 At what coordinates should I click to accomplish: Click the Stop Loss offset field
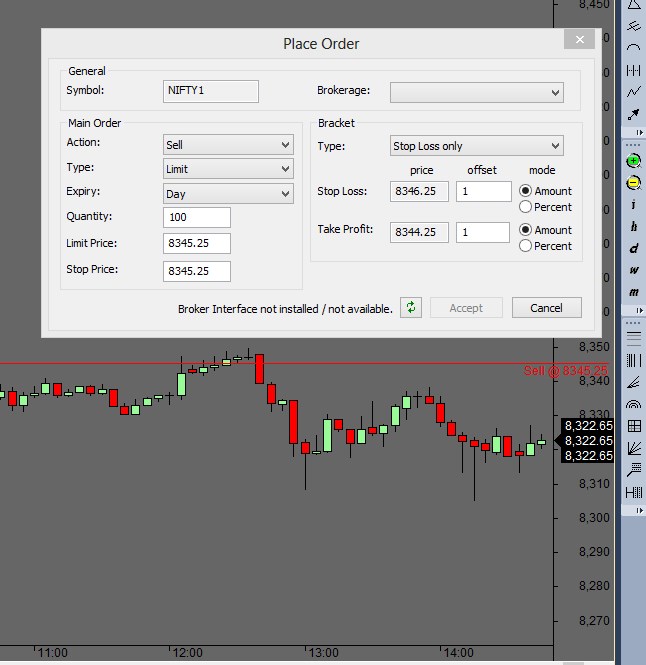[484, 191]
